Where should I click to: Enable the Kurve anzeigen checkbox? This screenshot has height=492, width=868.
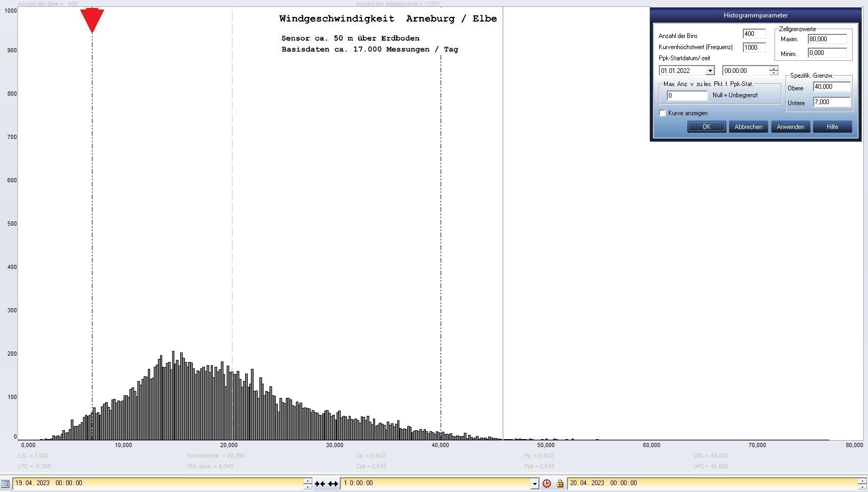662,113
